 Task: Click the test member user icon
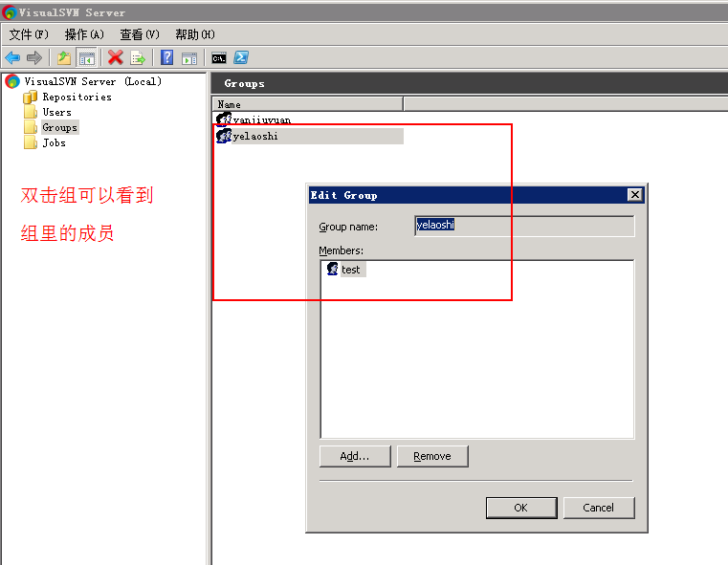pos(332,269)
